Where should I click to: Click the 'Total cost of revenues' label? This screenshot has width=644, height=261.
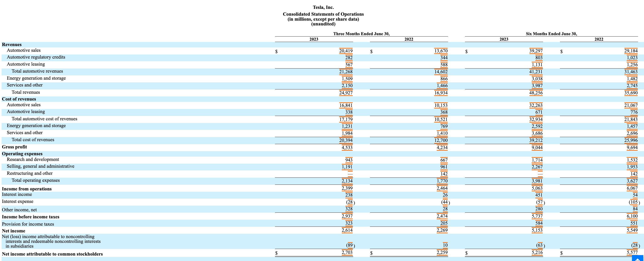(x=33, y=140)
